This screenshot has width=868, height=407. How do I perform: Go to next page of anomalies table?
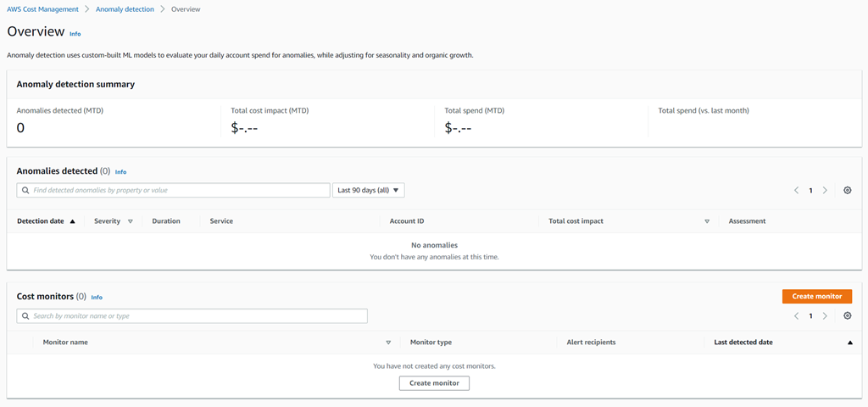point(825,191)
